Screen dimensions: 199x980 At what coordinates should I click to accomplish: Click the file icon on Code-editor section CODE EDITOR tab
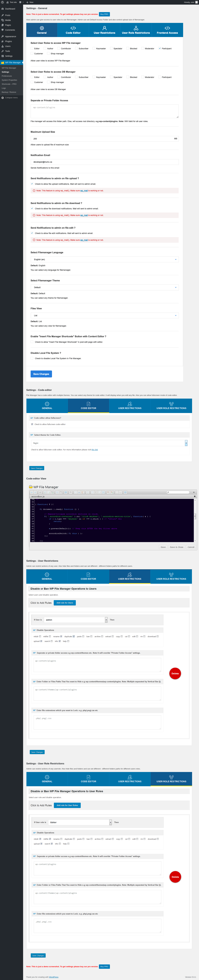[x=88, y=404]
